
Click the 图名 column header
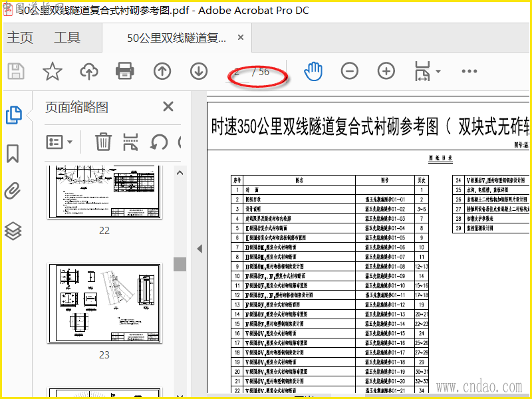pyautogui.click(x=299, y=180)
